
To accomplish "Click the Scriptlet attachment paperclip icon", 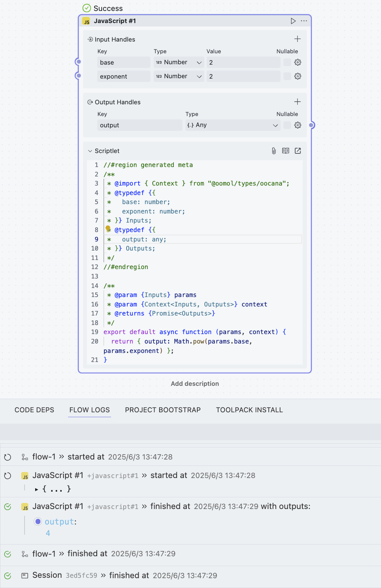I will pos(274,151).
